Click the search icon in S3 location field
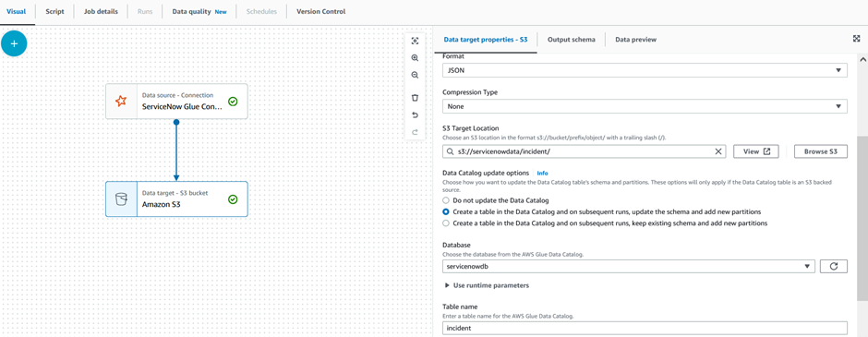 tap(451, 151)
